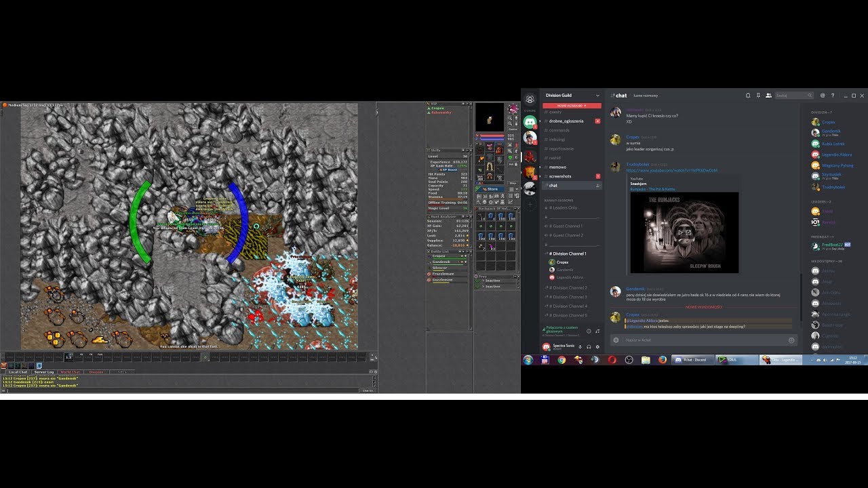
Task: Open embedded video in external link
Action: click(688, 232)
